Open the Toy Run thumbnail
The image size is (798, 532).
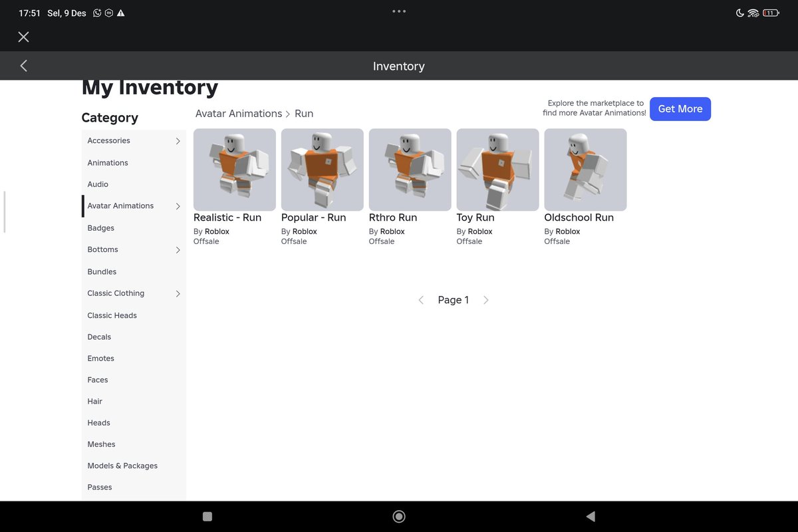498,170
